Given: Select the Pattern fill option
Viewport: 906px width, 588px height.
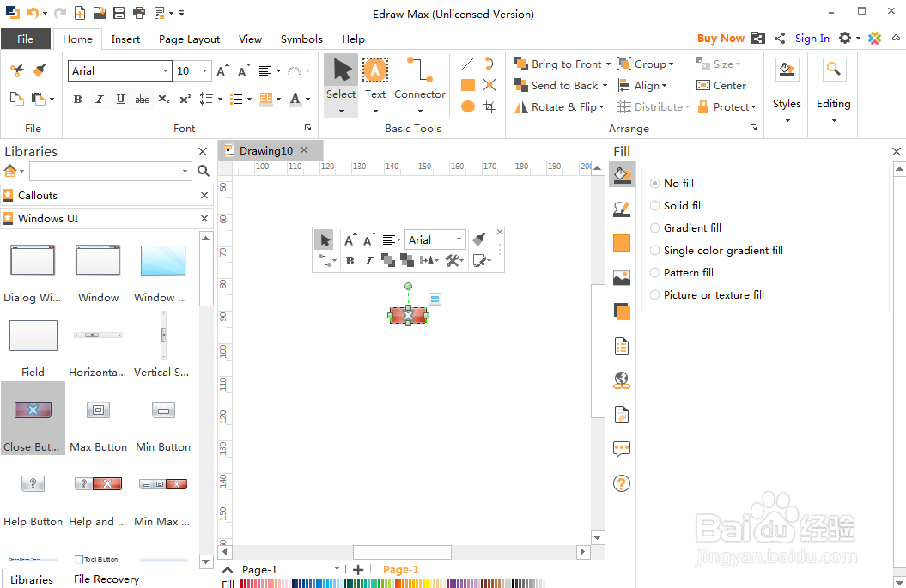Looking at the screenshot, I should (682, 273).
